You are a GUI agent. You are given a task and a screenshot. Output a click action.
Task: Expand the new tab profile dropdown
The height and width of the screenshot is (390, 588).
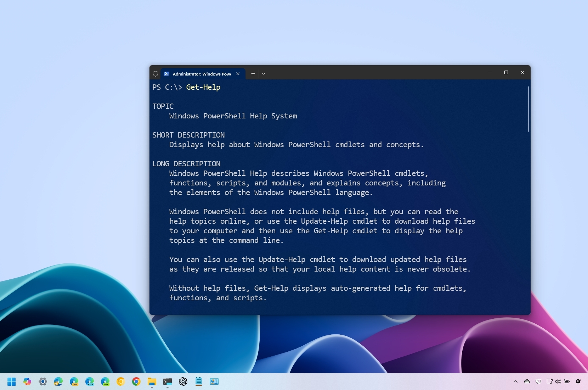coord(264,74)
